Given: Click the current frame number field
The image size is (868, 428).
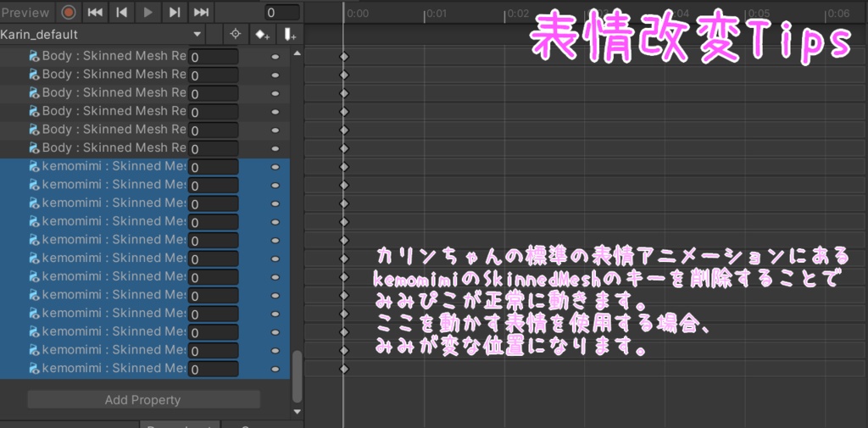Looking at the screenshot, I should pos(282,12).
